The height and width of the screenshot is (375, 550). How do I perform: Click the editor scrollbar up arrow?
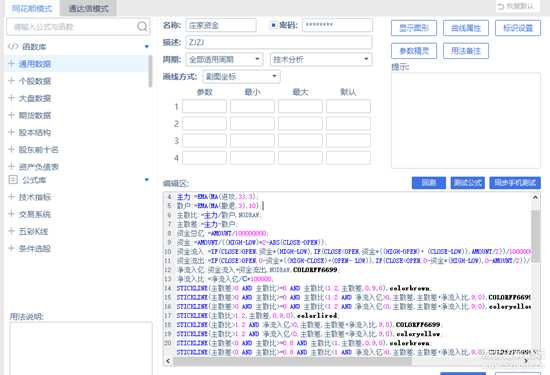535,197
